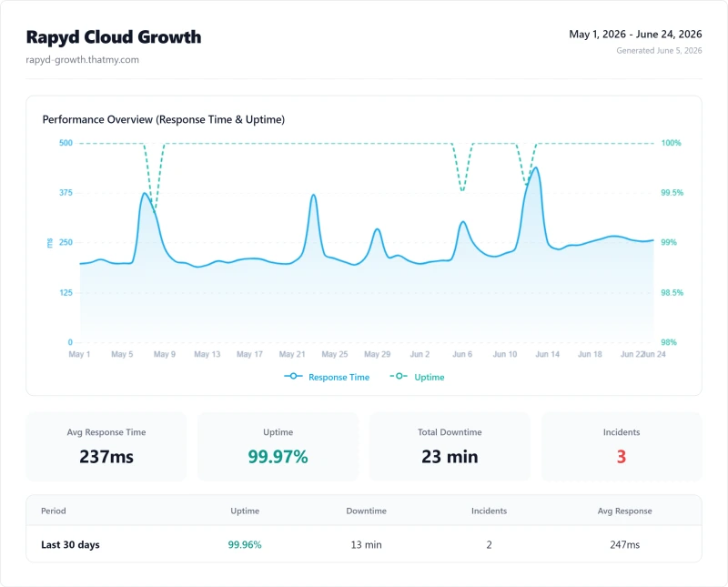
Task: Toggle Uptime legend series
Action: [417, 377]
